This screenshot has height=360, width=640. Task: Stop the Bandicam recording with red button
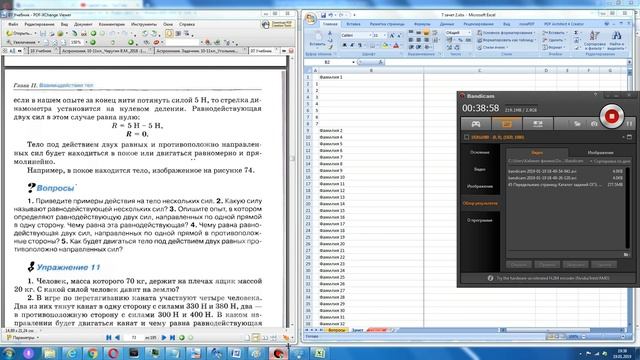click(x=611, y=117)
